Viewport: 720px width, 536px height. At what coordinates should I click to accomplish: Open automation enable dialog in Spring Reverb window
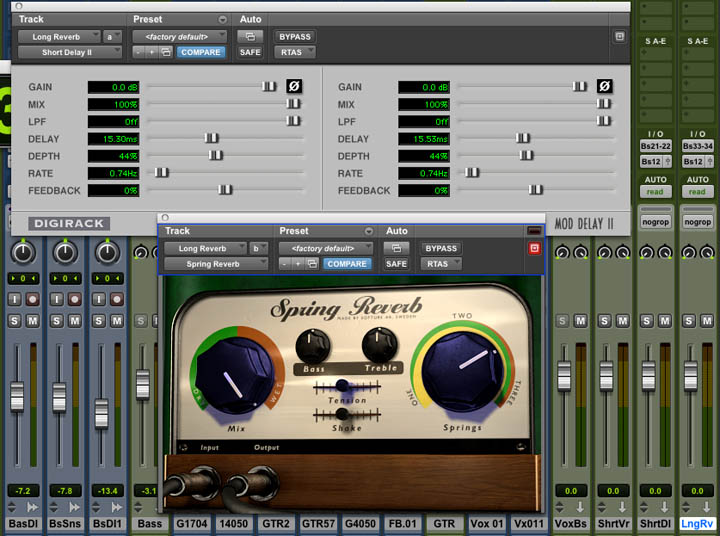coord(396,248)
